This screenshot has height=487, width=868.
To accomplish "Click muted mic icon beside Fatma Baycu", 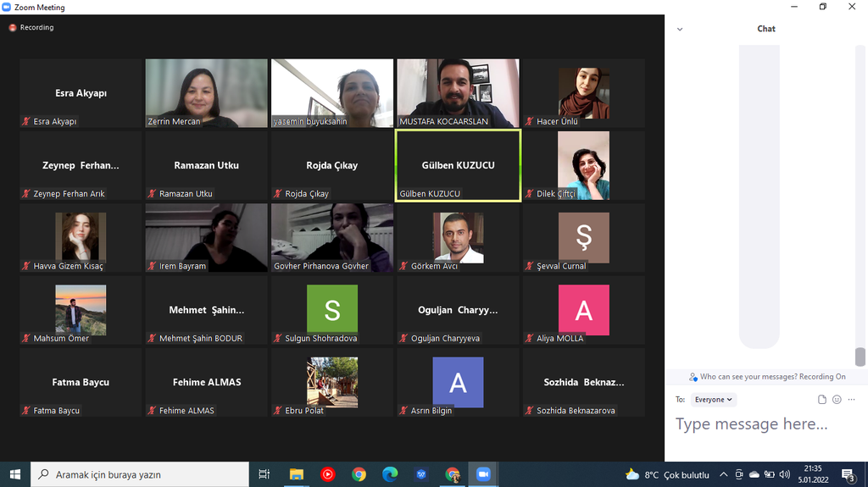I will tap(26, 411).
